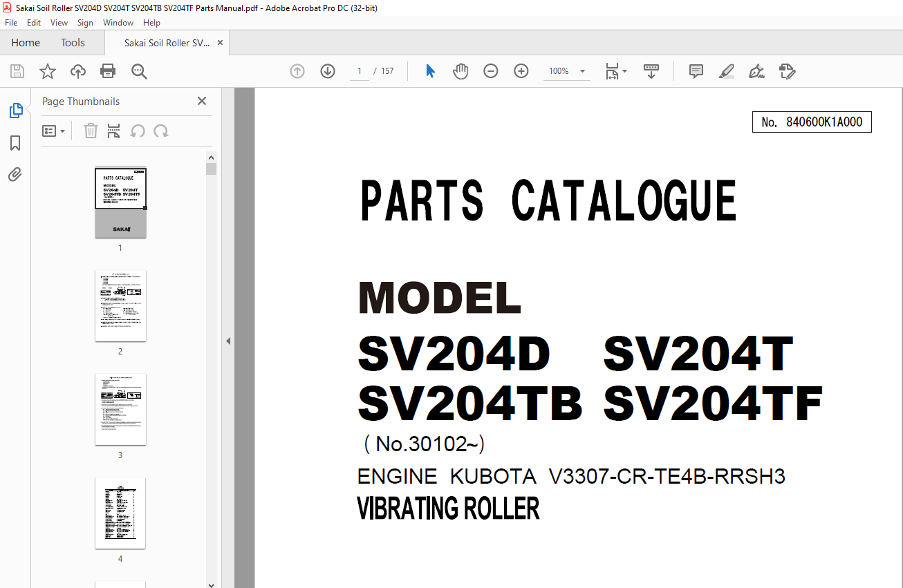
Task: Click the (No.30102~) serial text
Action: (424, 444)
